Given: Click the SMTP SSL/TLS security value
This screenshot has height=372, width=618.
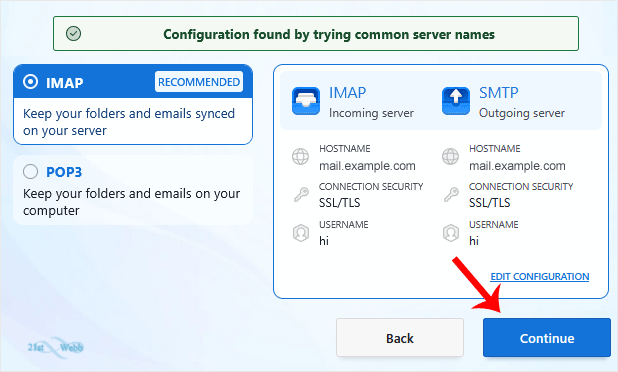Looking at the screenshot, I should coord(490,203).
